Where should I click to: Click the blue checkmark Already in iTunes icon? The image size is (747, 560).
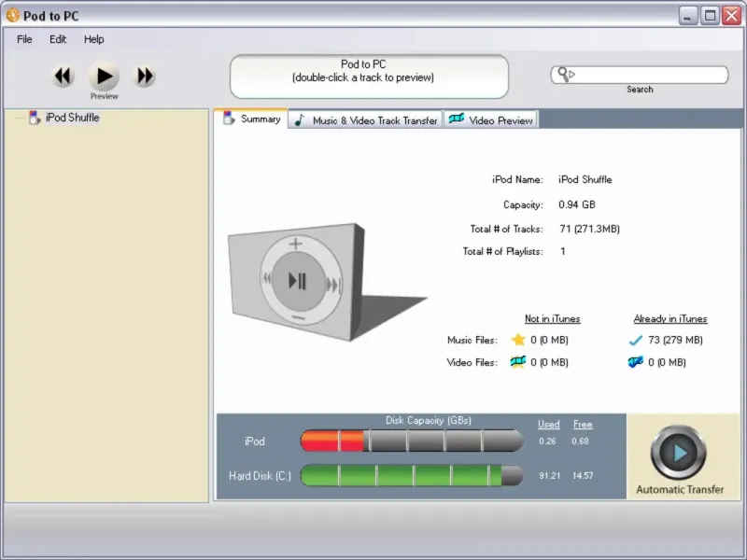tap(637, 340)
